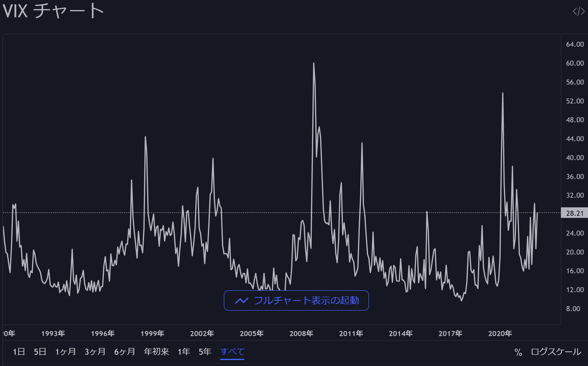Switch to the 3ヶ月 range

(95, 351)
